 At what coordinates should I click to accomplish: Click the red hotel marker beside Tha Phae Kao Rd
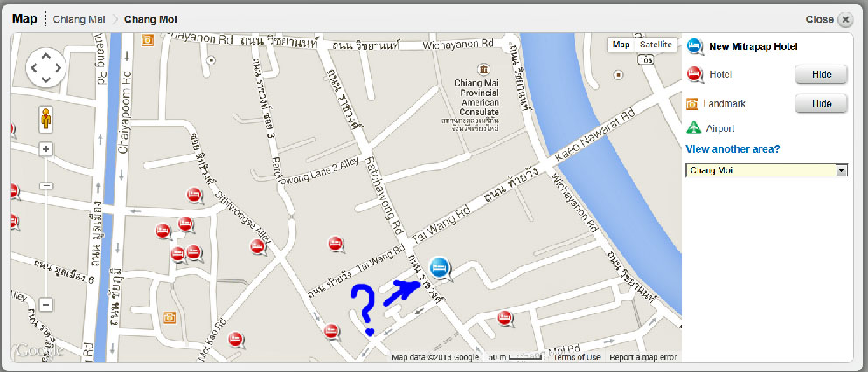point(235,339)
